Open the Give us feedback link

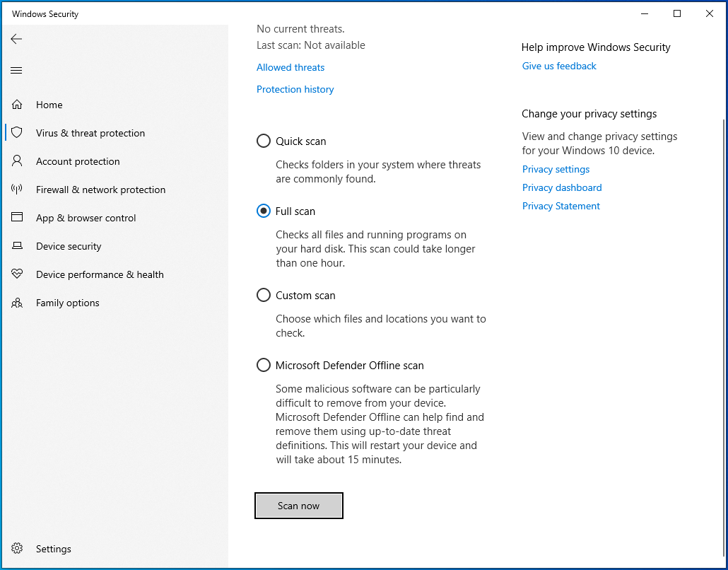[559, 66]
